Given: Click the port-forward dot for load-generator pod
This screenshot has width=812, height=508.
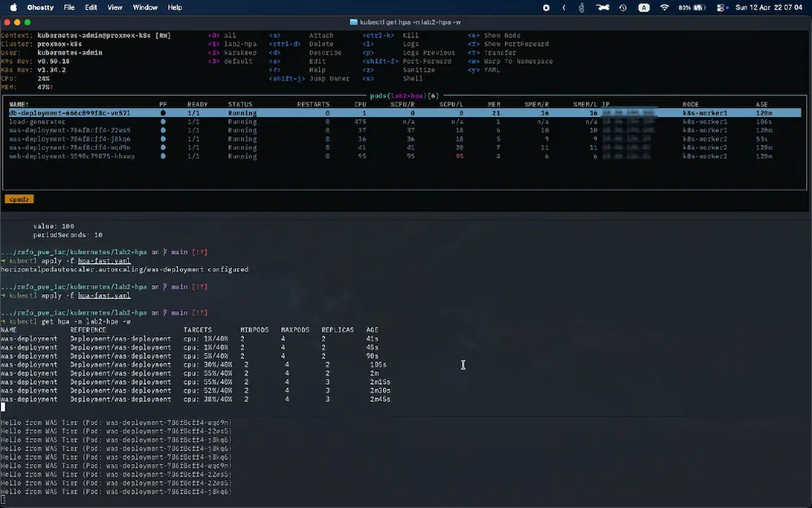Looking at the screenshot, I should point(162,121).
